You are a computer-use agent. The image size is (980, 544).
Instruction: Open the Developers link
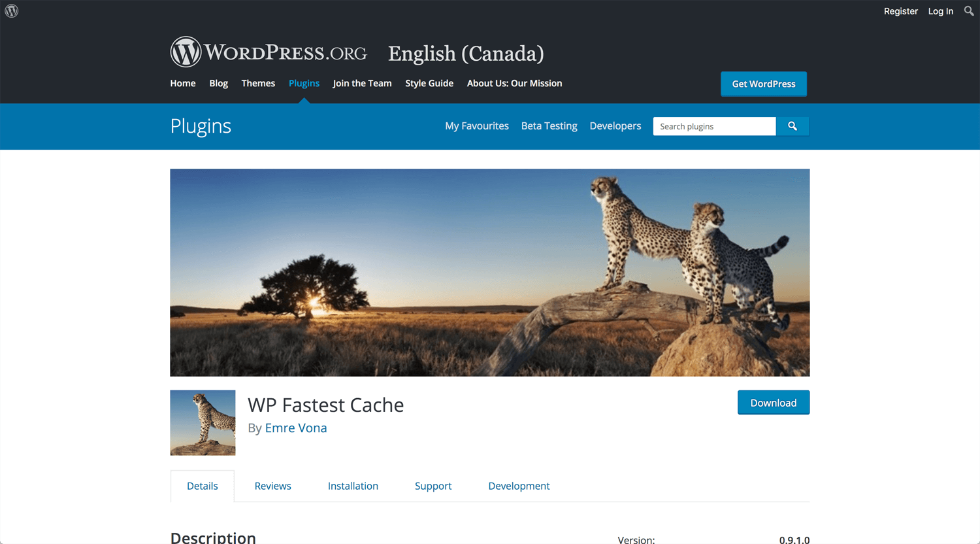[615, 126]
